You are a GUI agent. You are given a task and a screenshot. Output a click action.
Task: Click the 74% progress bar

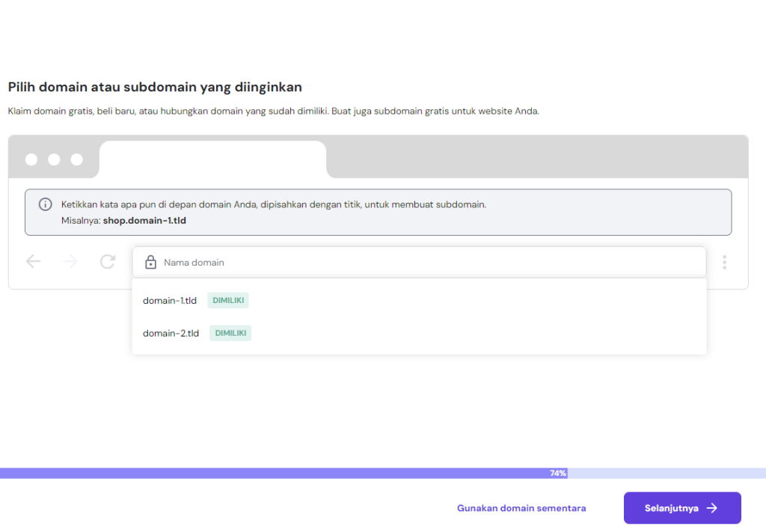click(x=557, y=473)
